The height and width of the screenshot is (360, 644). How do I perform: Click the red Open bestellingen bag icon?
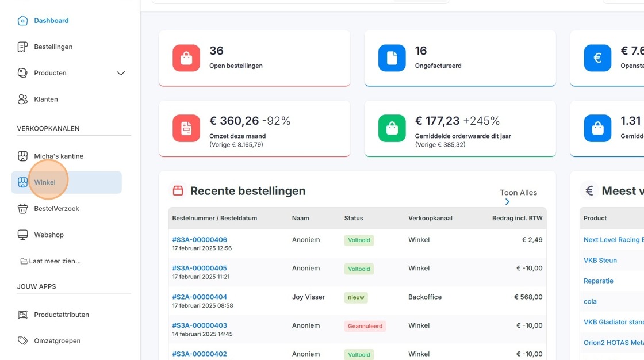[x=186, y=58]
